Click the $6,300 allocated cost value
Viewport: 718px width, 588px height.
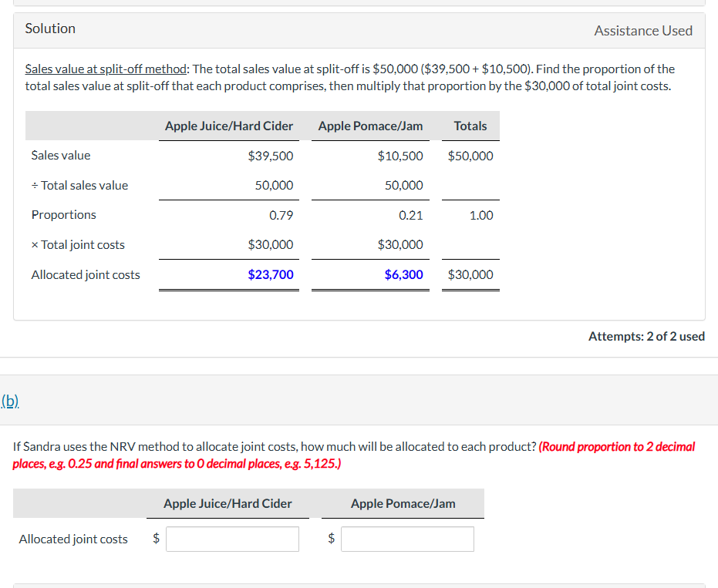(404, 274)
